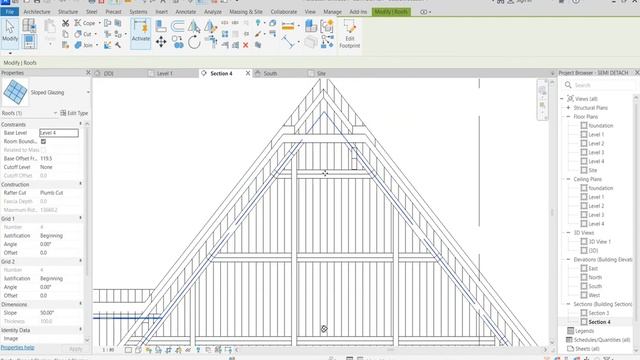Collapse the Sections (Building Section) node

tap(568, 304)
